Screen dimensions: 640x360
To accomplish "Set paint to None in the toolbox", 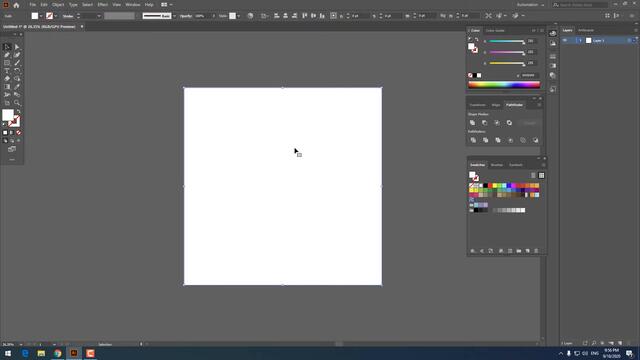I will [18, 133].
